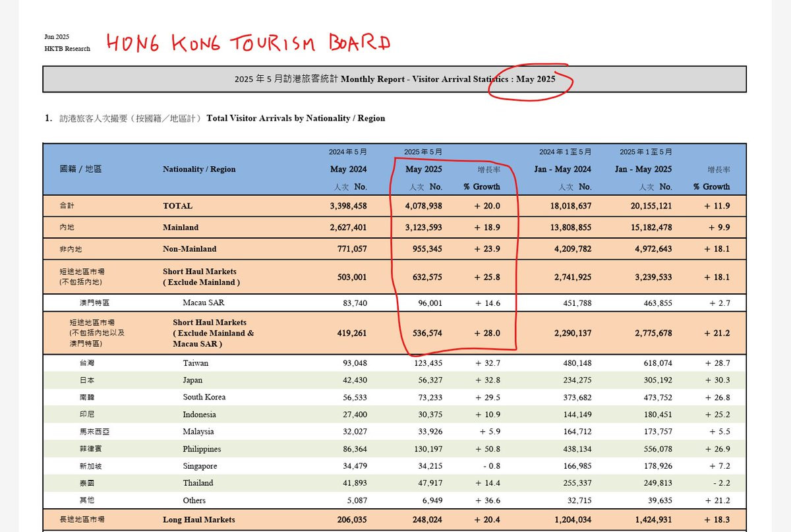Click the Non-Mainland Jan-May growth '+ 18.1'
Viewport: 791px width, 532px height.
pyautogui.click(x=717, y=249)
